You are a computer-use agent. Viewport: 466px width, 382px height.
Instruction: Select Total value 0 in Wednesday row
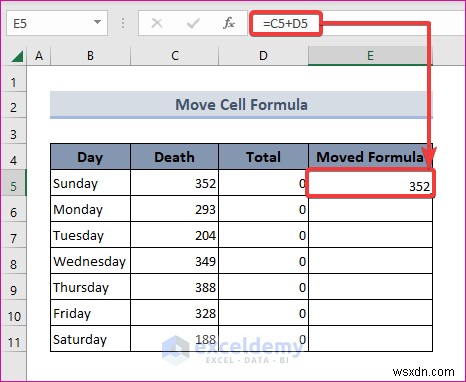[x=263, y=261]
